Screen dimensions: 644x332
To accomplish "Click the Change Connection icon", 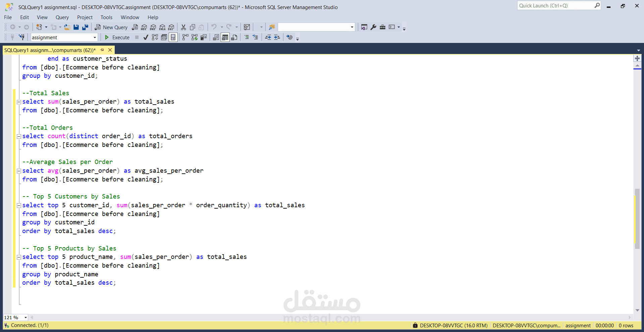I will [21, 37].
